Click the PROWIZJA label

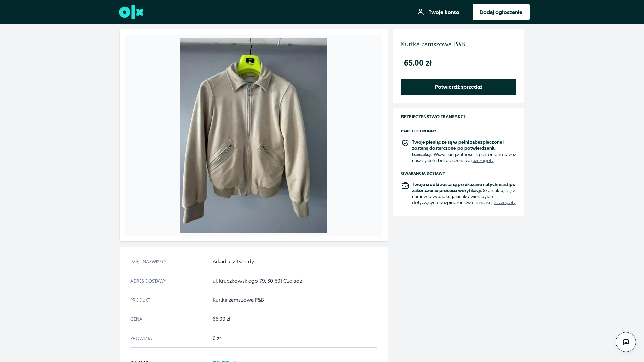141,338
